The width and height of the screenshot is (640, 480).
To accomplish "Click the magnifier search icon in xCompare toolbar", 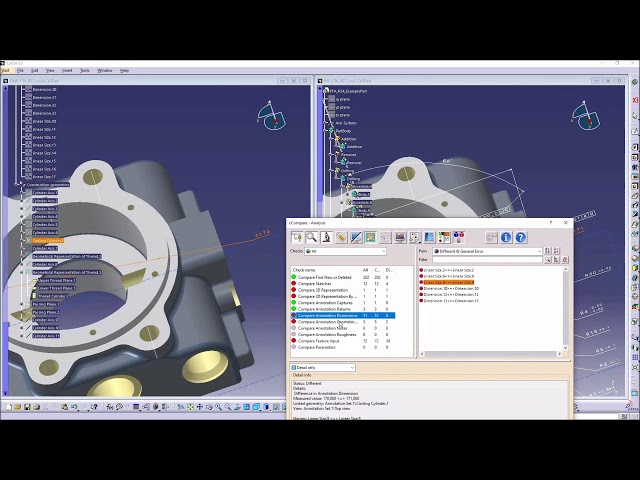I will [x=311, y=237].
